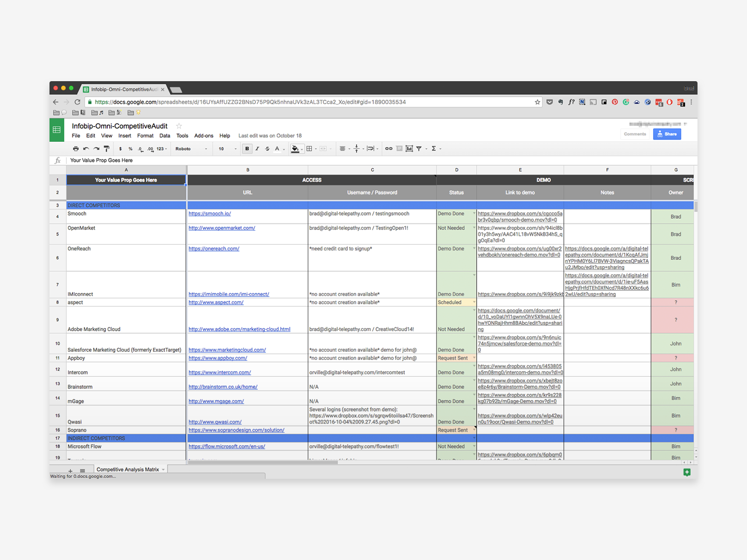Open the 123 number format dropdown
The image size is (747, 560).
[162, 149]
